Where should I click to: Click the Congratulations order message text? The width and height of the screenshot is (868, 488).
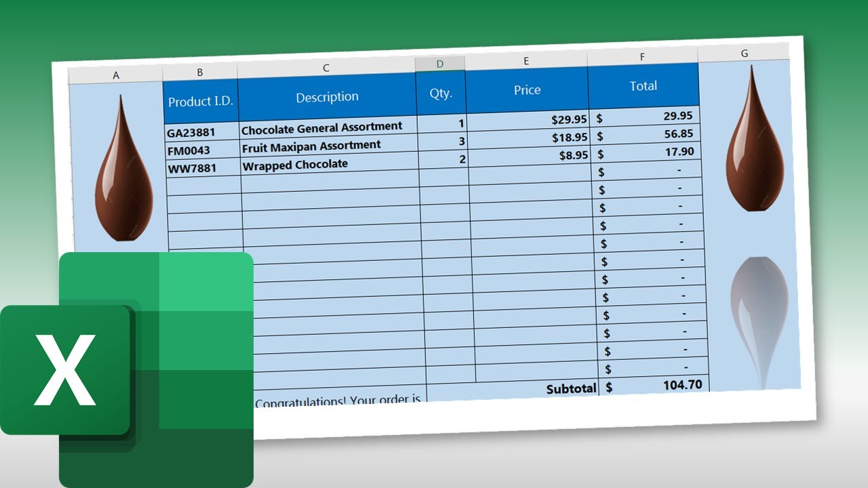(x=338, y=401)
